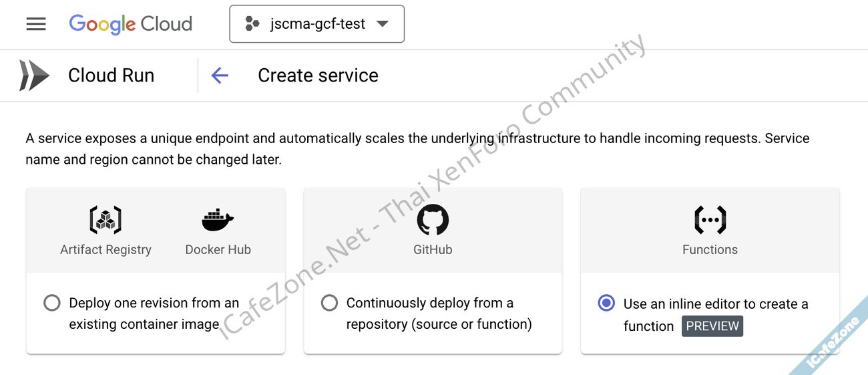Image resolution: width=868 pixels, height=375 pixels.
Task: Click the PREVIEW badge
Action: (712, 326)
